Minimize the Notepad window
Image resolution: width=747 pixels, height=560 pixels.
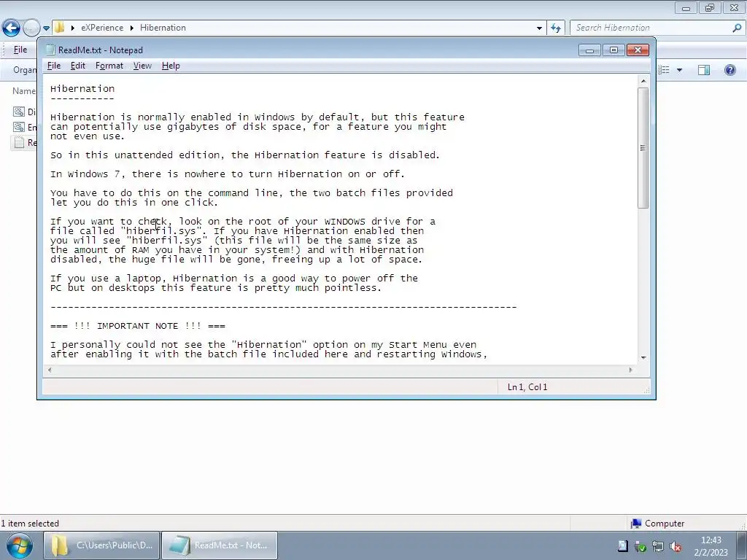[x=589, y=50]
